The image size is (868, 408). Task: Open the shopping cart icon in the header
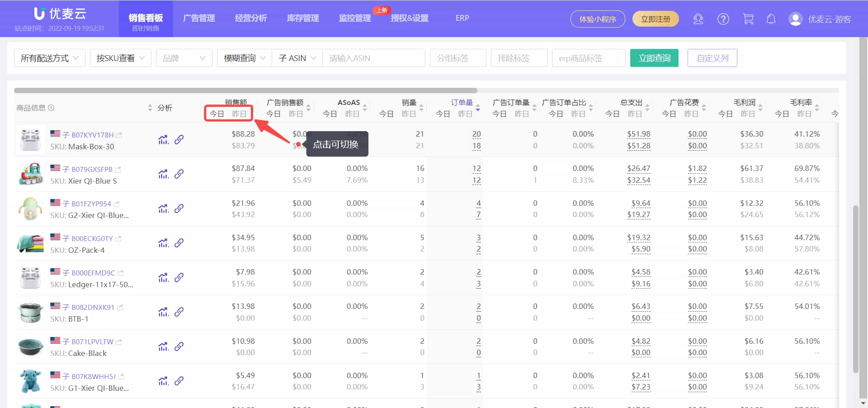click(x=748, y=19)
